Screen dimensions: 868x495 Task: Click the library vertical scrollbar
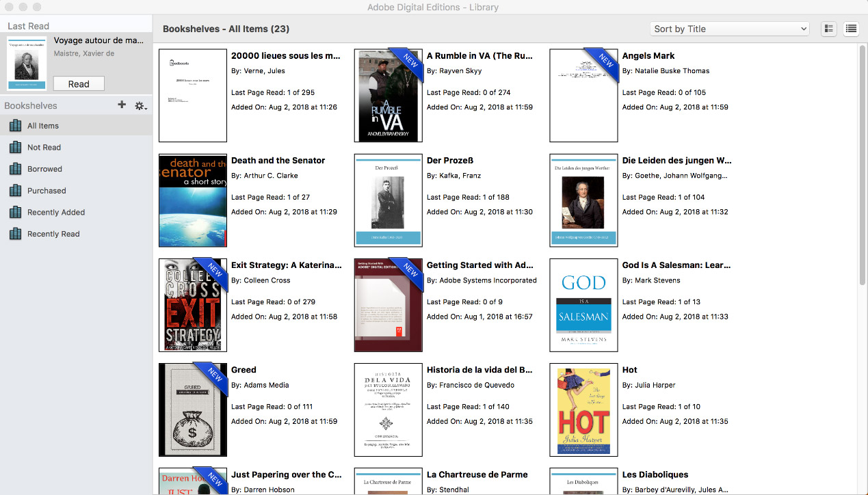pos(862,171)
